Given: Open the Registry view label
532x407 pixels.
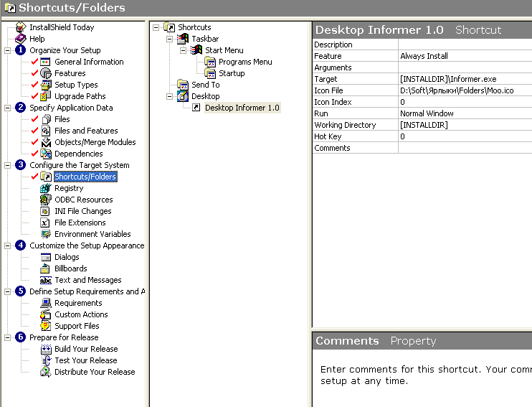Looking at the screenshot, I should 69,188.
